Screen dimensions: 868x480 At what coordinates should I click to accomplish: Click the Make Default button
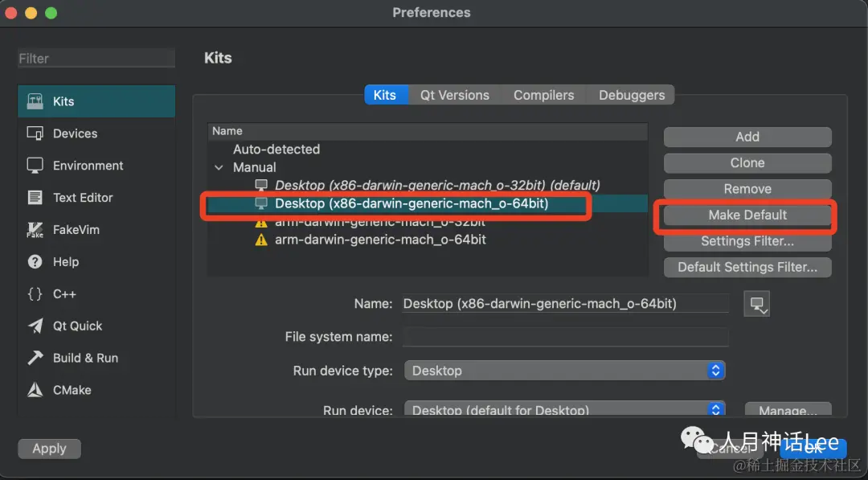tap(747, 215)
